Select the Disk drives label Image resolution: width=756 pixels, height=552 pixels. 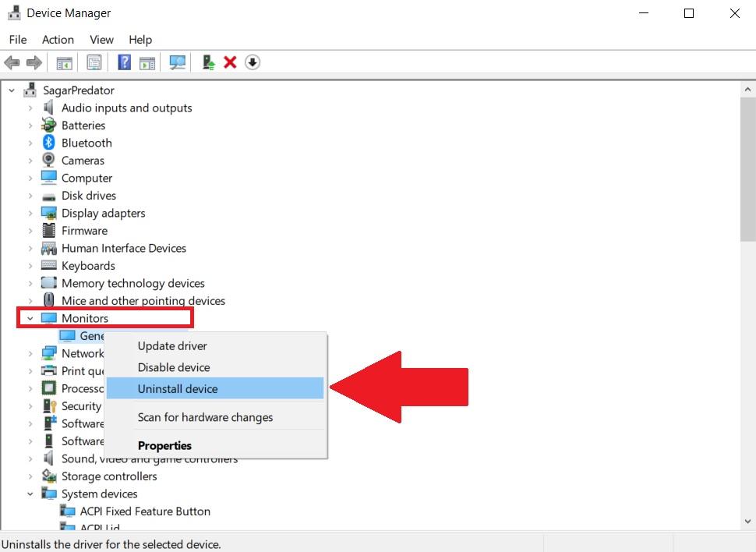[89, 196]
